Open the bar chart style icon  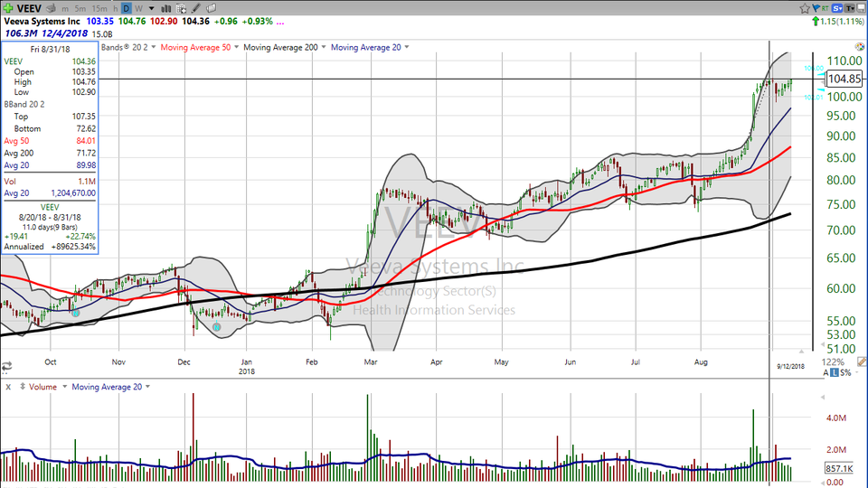click(166, 8)
